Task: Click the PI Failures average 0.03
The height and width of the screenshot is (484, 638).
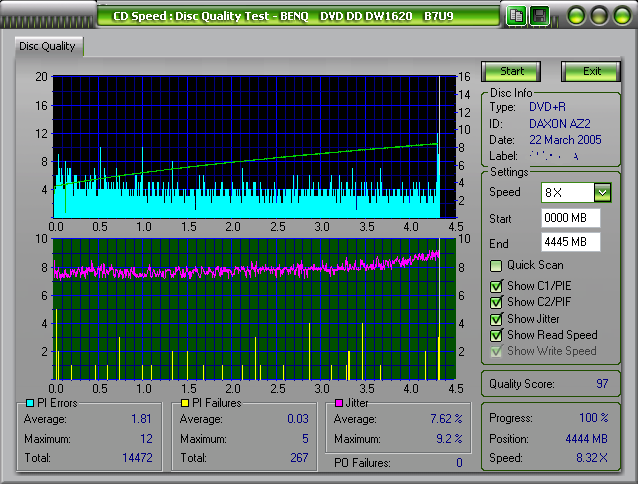Action: click(x=298, y=419)
